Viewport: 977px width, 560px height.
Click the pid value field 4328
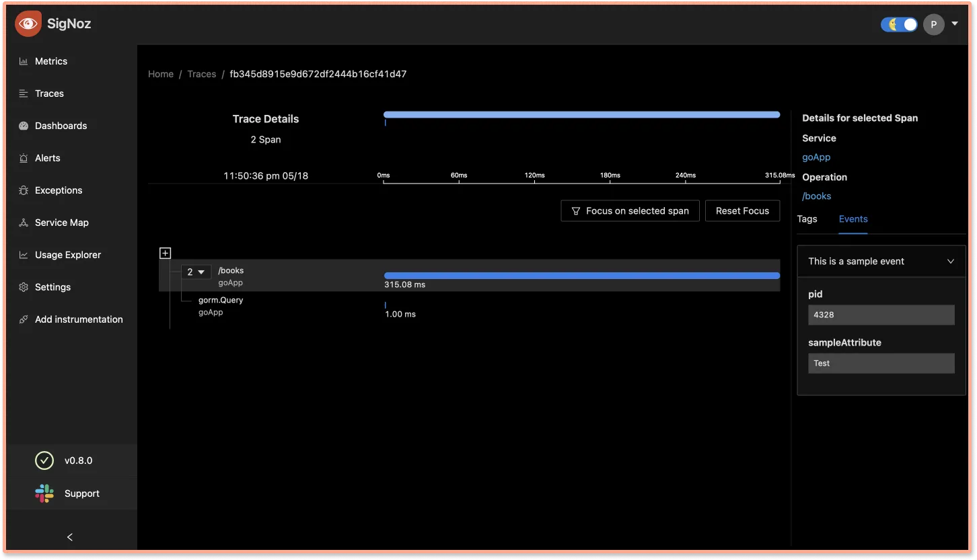[881, 315]
